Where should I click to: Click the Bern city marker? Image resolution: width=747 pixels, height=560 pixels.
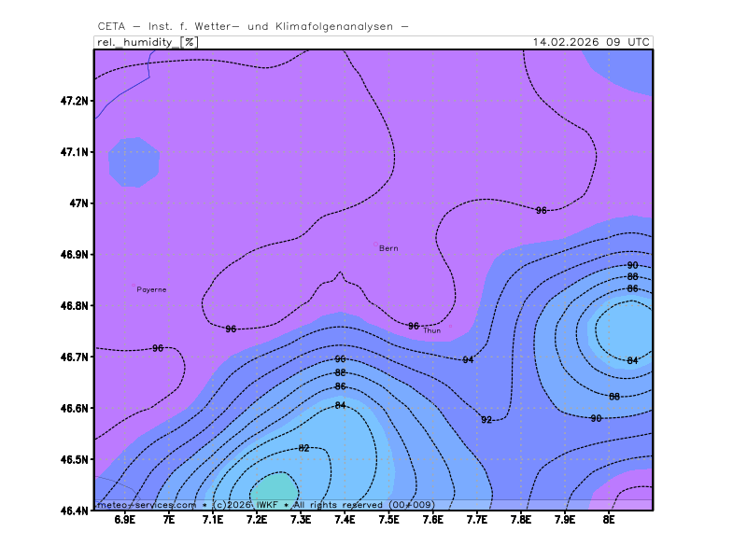click(x=376, y=245)
